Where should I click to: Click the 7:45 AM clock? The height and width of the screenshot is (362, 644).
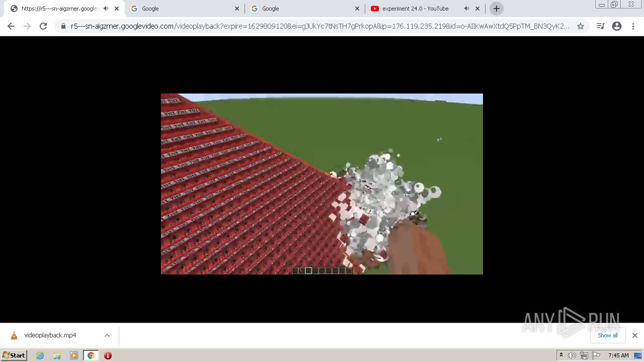(x=618, y=355)
